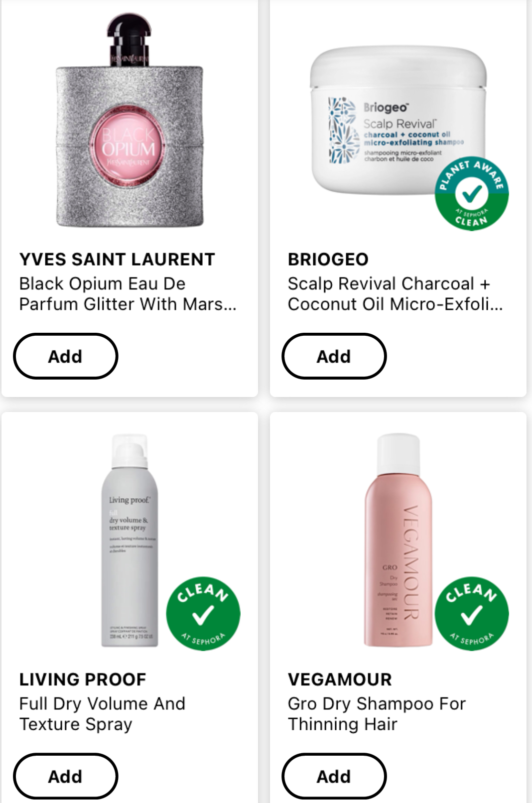Tap the white checkmark on Vegamour's Clean badge
This screenshot has height=803, width=532.
[x=471, y=615]
